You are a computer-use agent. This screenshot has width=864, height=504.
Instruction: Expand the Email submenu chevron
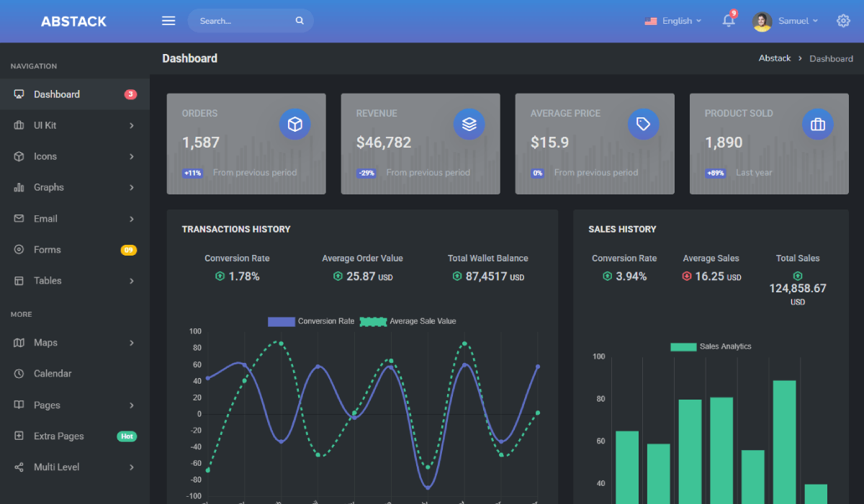(132, 219)
